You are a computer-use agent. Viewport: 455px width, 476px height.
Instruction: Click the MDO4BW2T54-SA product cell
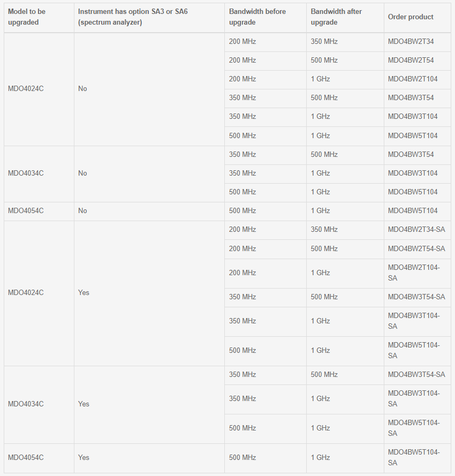point(418,249)
